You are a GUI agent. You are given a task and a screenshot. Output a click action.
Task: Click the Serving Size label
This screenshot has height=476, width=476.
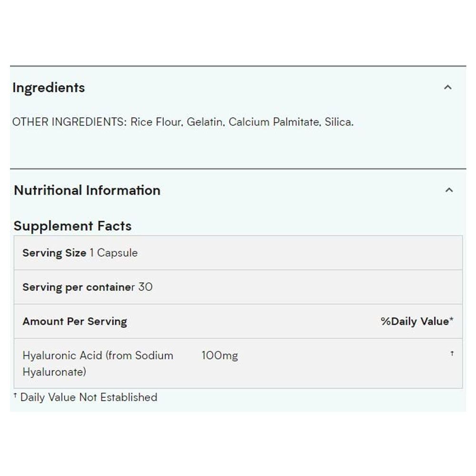(x=54, y=253)
